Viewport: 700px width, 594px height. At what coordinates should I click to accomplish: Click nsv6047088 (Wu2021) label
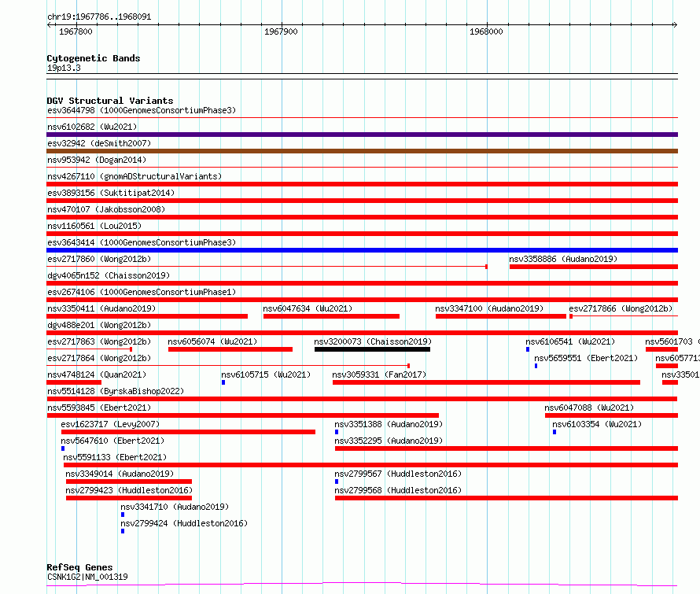point(589,408)
